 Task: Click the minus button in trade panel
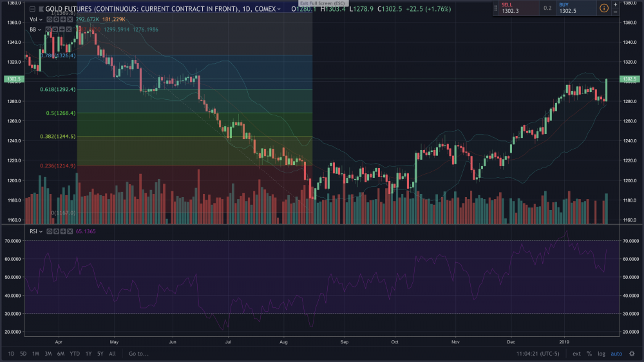pyautogui.click(x=616, y=12)
